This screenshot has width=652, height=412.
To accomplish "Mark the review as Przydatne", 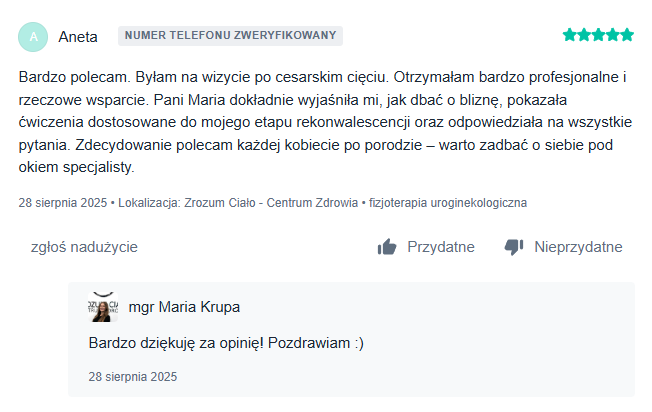I will tap(440, 247).
